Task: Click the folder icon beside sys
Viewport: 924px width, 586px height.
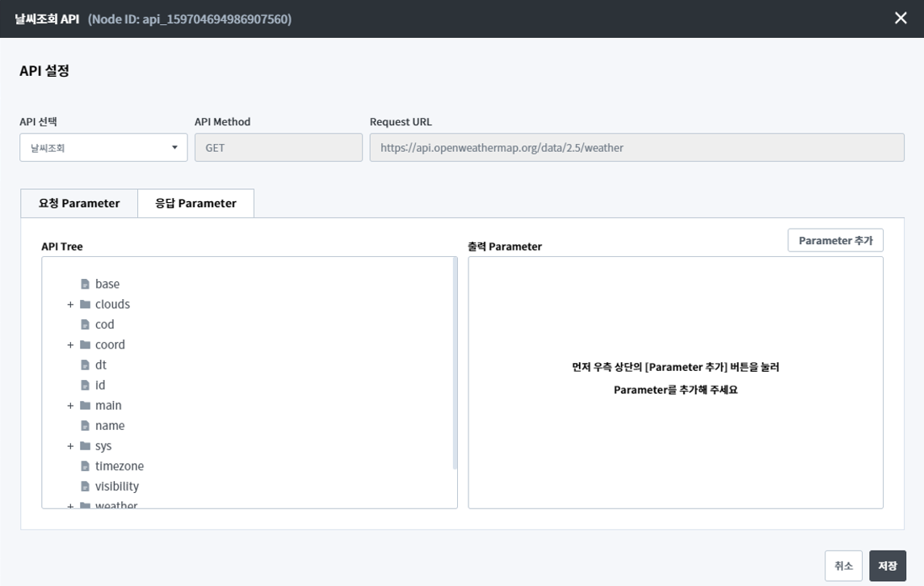Action: point(85,446)
